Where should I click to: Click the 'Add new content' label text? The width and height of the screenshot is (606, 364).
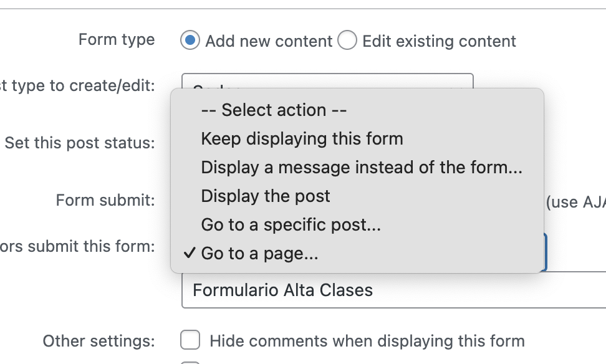click(269, 42)
